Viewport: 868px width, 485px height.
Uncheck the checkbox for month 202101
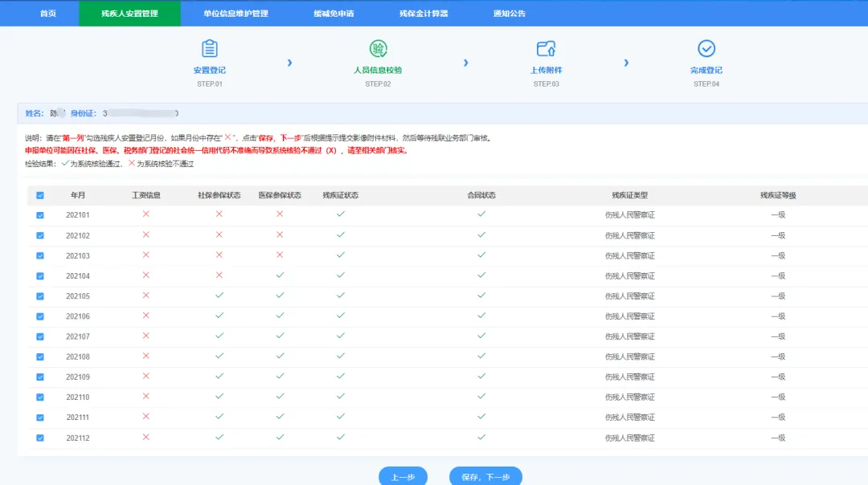40,215
